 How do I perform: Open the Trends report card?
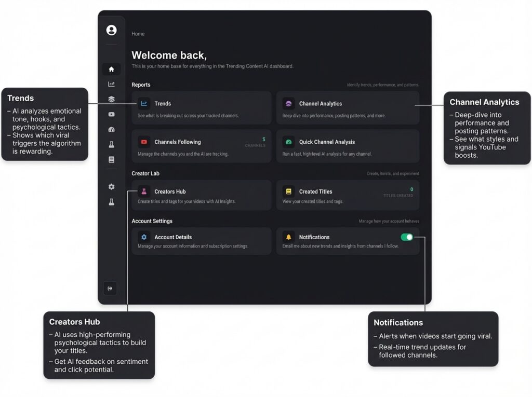click(201, 108)
